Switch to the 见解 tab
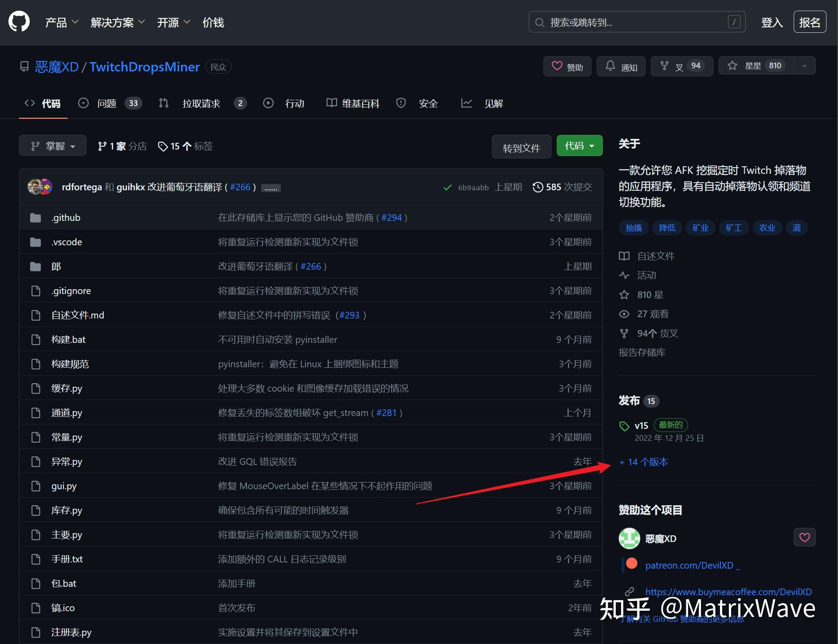This screenshot has width=838, height=644. [482, 104]
